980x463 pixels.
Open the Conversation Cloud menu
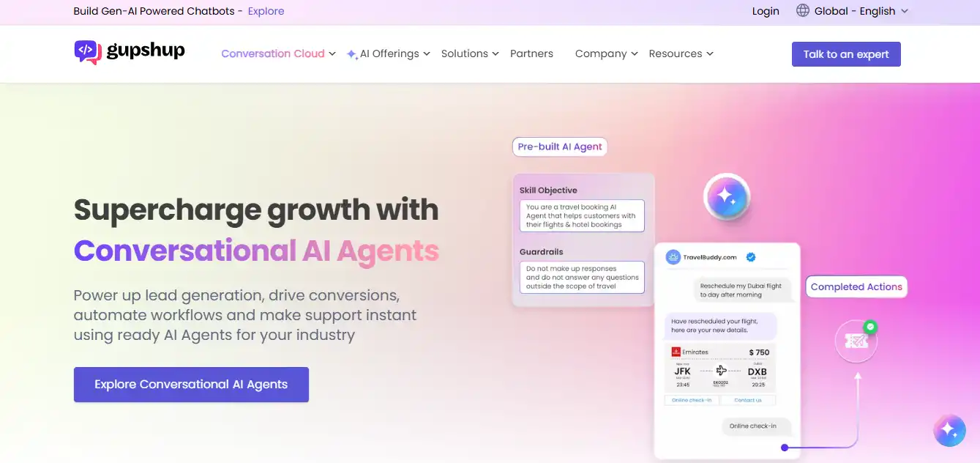click(273, 53)
